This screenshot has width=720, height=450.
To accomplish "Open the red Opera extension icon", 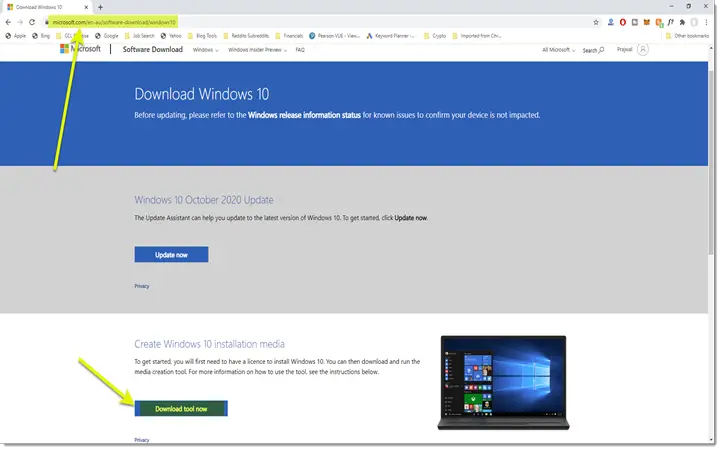I will point(623,22).
